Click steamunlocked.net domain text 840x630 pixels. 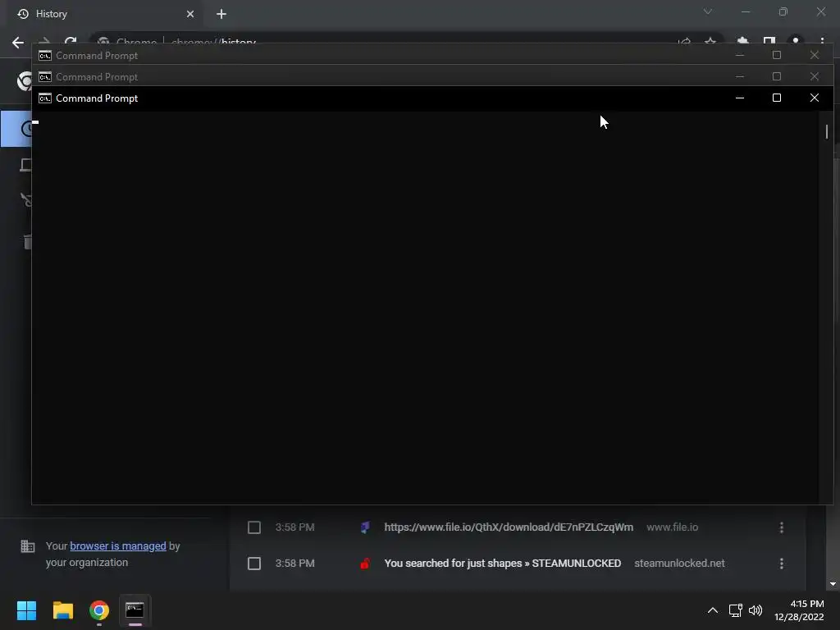tap(679, 563)
